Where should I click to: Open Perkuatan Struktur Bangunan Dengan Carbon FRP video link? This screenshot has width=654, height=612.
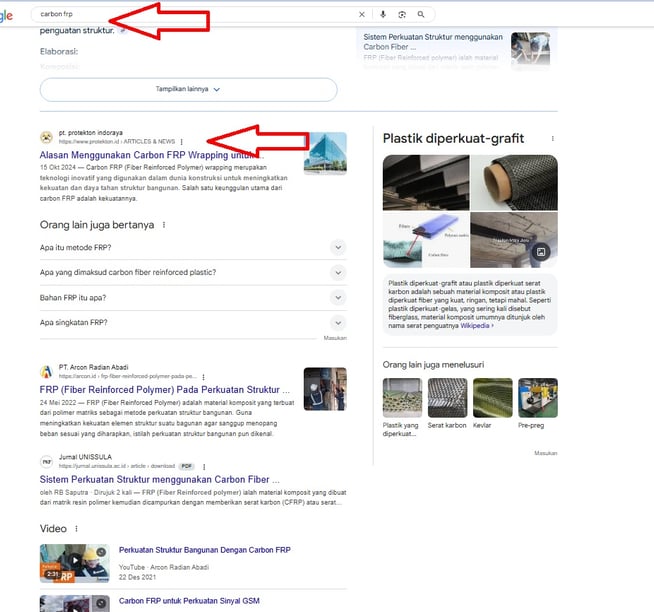click(x=205, y=550)
